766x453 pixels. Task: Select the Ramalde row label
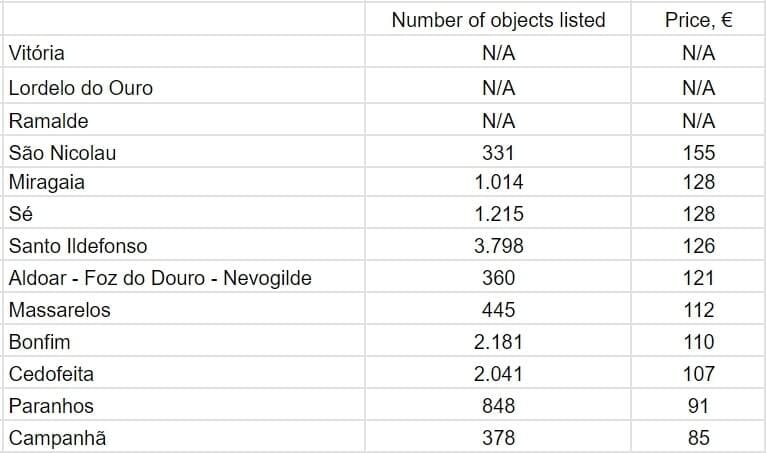tap(48, 121)
